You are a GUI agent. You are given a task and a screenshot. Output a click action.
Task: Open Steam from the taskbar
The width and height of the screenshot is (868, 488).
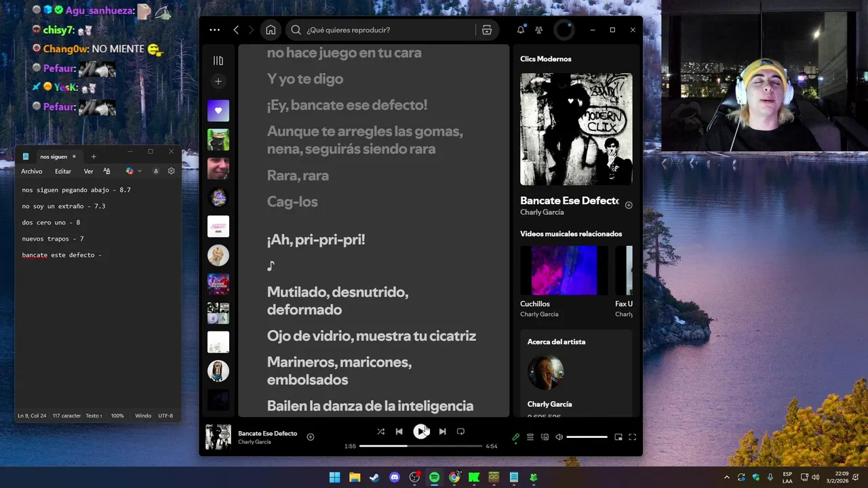point(374,477)
